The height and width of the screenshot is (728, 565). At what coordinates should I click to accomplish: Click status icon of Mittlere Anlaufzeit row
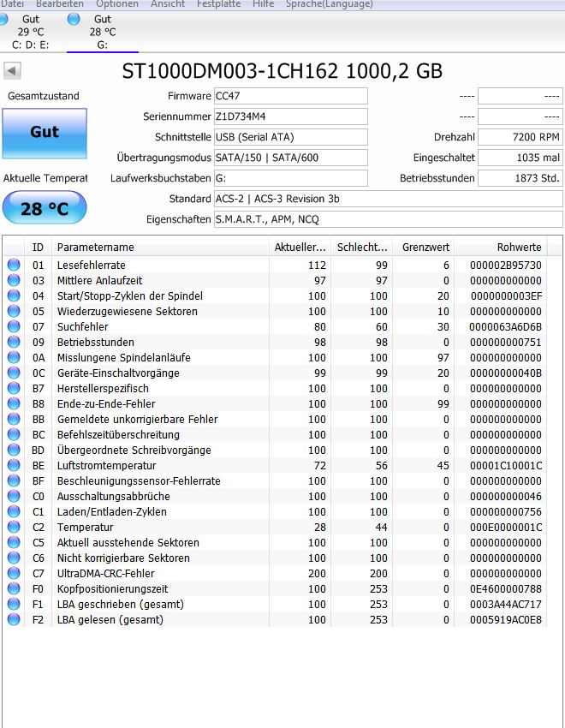tap(14, 280)
